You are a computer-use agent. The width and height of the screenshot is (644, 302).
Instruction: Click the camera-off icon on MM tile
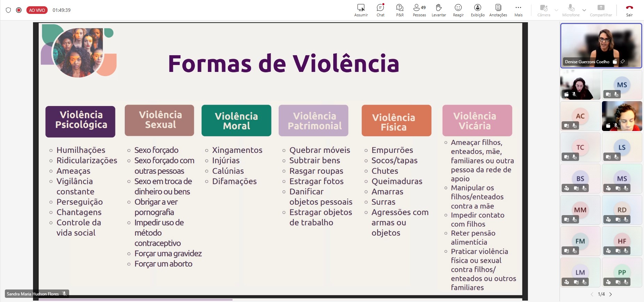(x=566, y=220)
